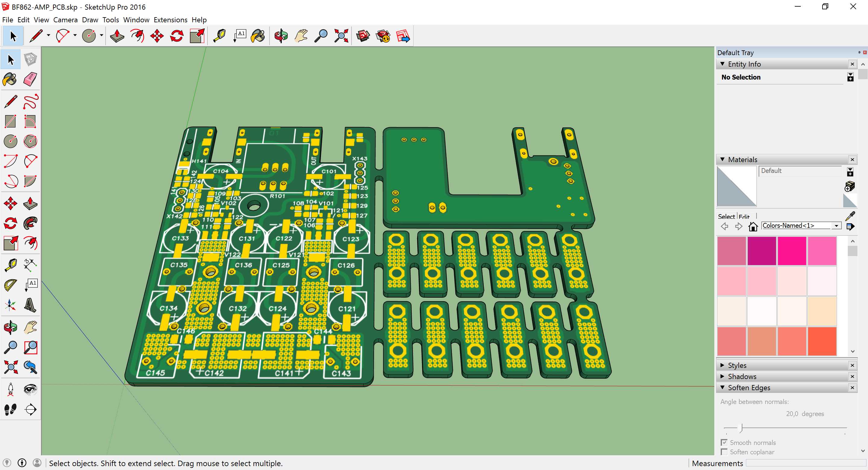Pick the Eraser tool in left toolset
This screenshot has width=868, height=470.
(30, 80)
